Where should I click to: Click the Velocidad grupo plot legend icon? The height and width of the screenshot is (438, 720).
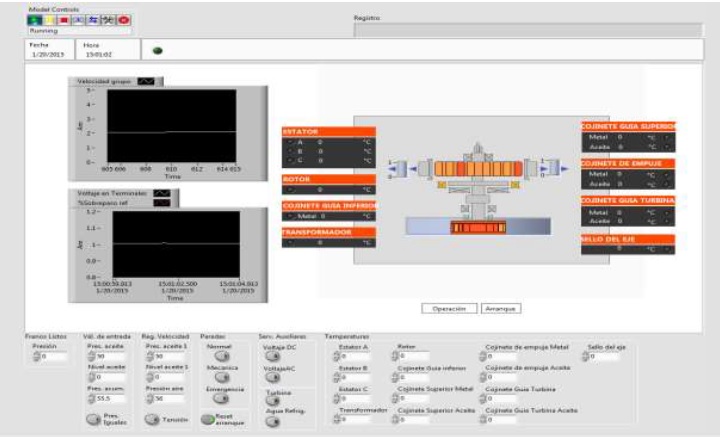(x=147, y=81)
